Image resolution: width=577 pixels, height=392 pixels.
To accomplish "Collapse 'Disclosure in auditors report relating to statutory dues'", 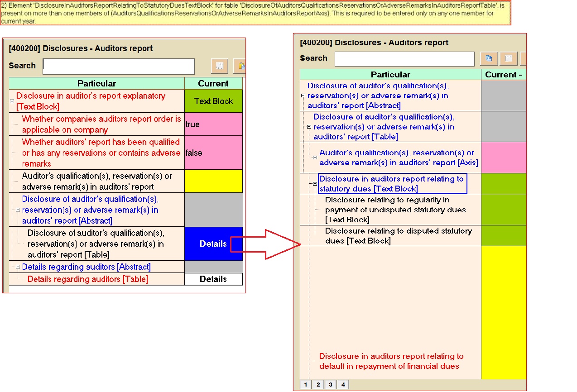I will coord(315,184).
